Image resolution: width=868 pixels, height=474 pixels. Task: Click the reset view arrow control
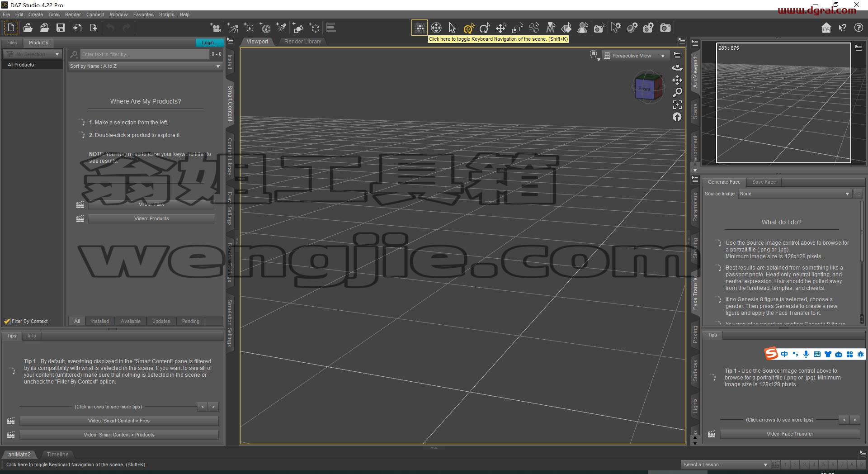click(x=677, y=117)
